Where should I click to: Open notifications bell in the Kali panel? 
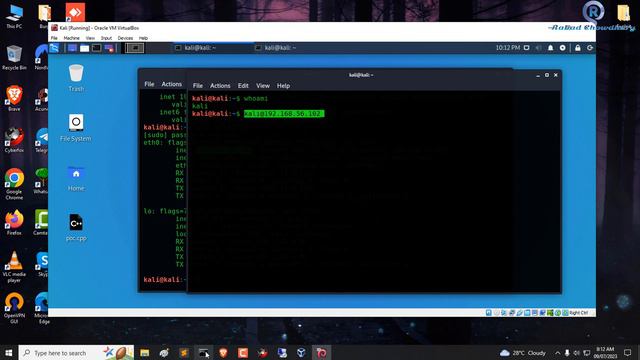(550, 48)
